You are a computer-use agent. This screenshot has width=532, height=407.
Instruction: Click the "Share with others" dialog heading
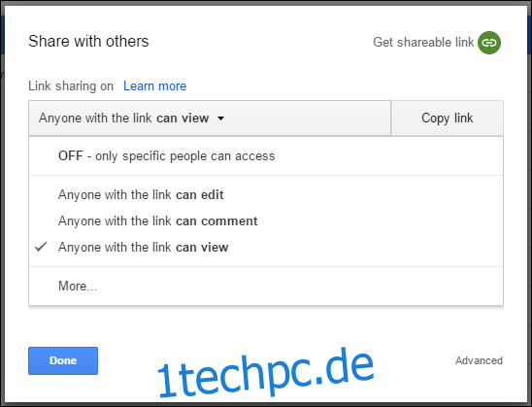coord(88,42)
